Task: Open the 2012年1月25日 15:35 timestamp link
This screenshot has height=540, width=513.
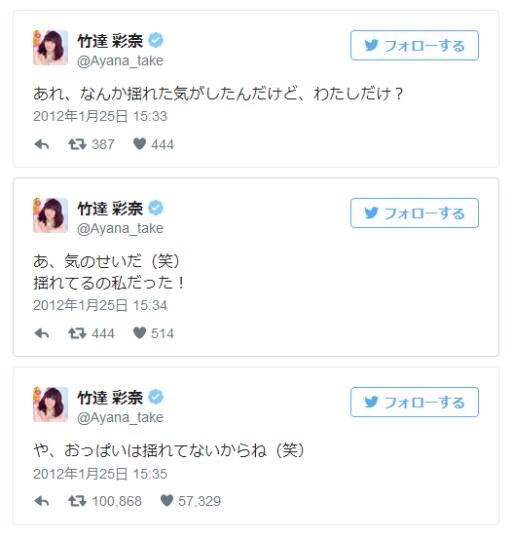Action: [x=100, y=474]
